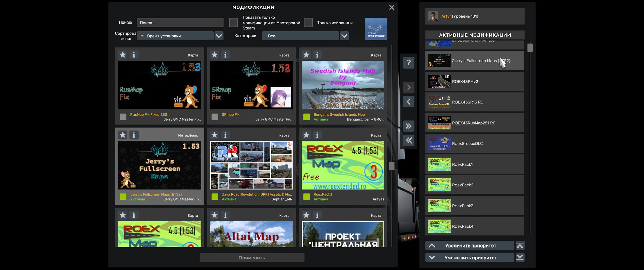Toggle Только избранные checkbox
This screenshot has height=270, width=644.
(x=308, y=22)
